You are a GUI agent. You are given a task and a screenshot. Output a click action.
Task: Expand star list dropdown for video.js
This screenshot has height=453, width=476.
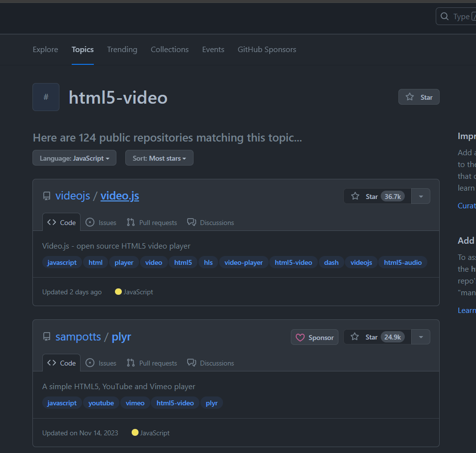tap(421, 196)
